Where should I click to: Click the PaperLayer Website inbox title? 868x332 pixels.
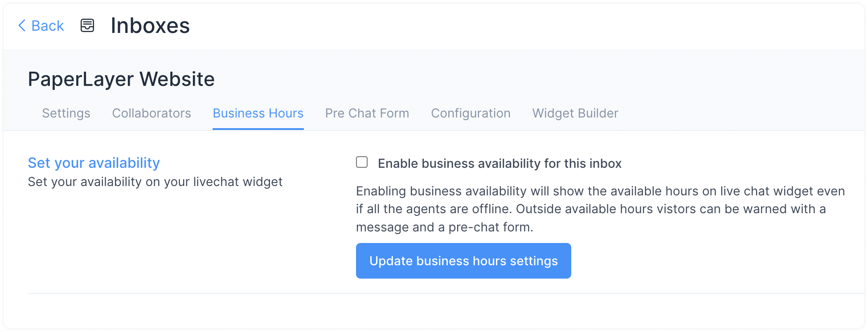121,79
